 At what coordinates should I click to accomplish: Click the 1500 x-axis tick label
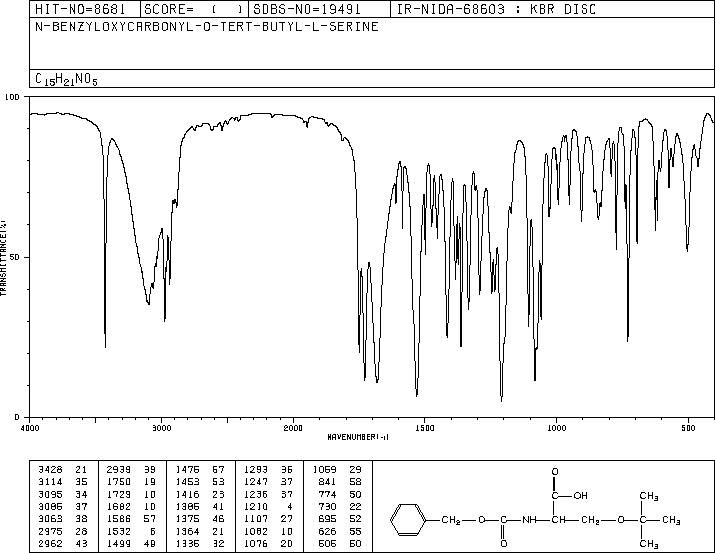(425, 428)
